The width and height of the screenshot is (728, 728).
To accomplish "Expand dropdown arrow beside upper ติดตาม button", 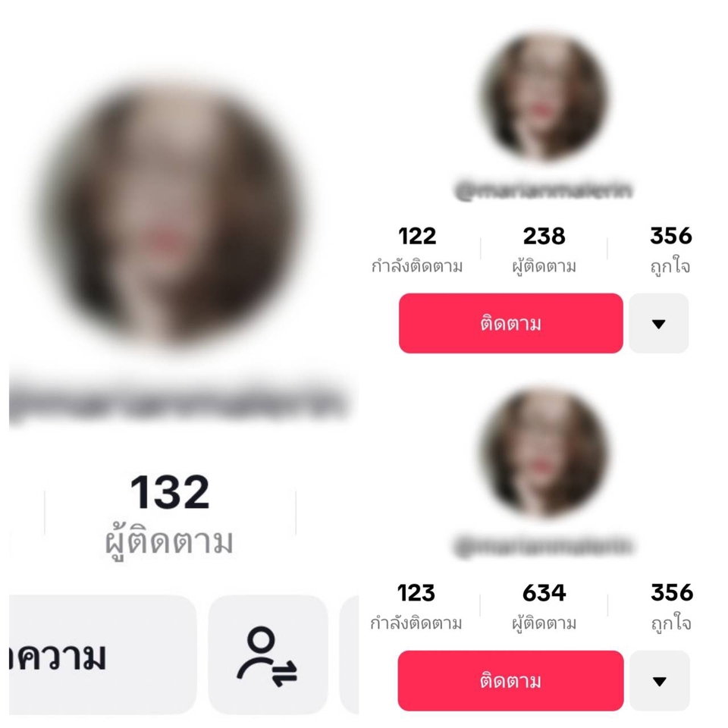I will (659, 324).
